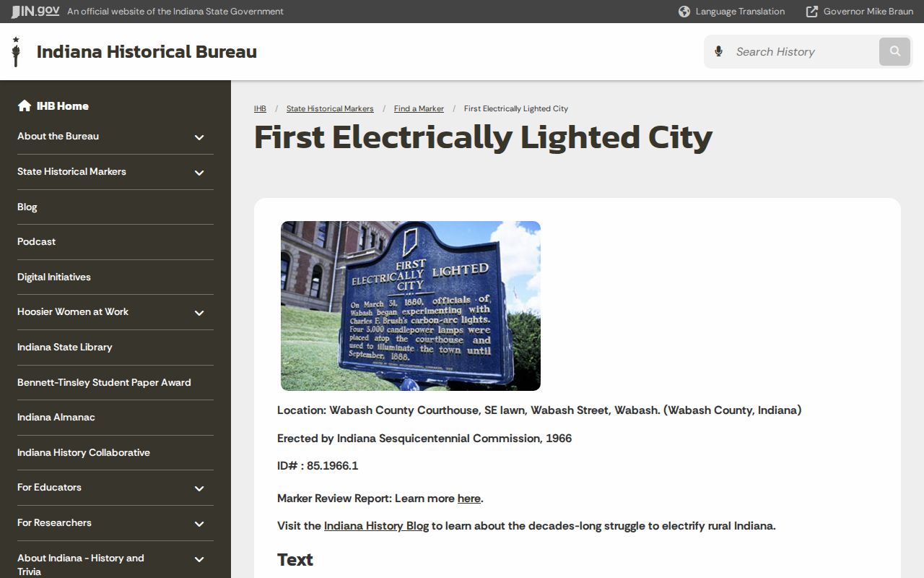The height and width of the screenshot is (578, 924).
Task: Expand the Hoosier Women at Work chevron
Action: [x=199, y=313]
